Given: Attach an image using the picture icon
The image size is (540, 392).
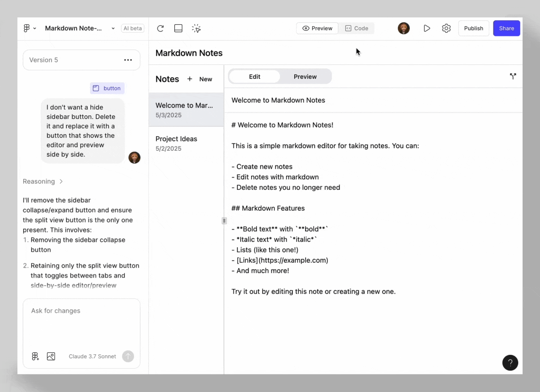Looking at the screenshot, I should pos(51,356).
